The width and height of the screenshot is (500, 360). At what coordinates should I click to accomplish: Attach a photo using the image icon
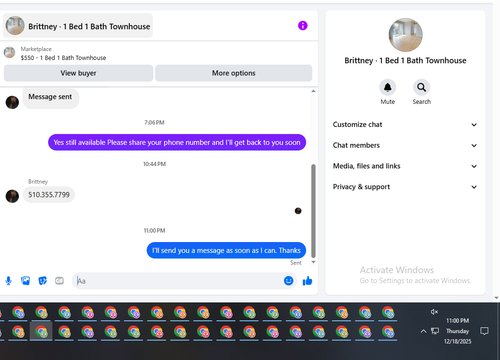pyautogui.click(x=26, y=281)
